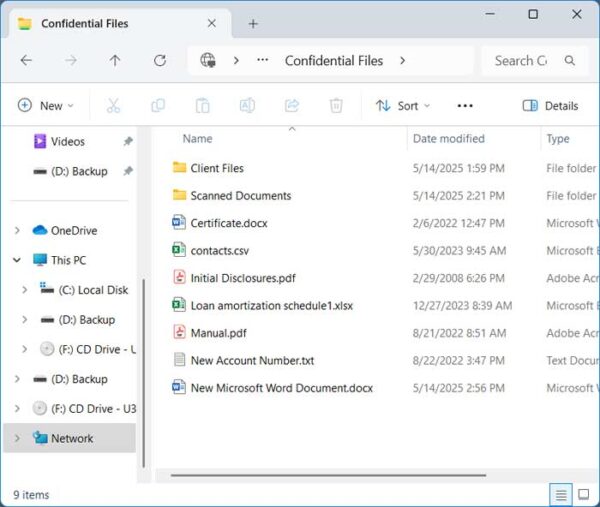Click the network globe icon in address bar
600x507 pixels.
(208, 60)
